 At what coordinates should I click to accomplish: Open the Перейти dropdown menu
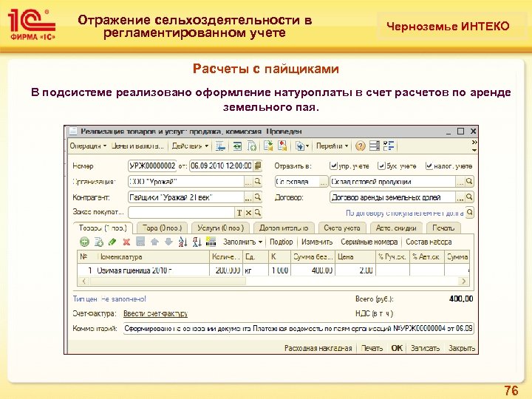pos(332,146)
